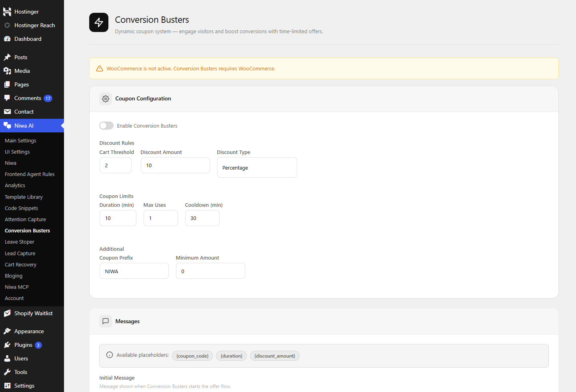Open Attention Capture page
Image resolution: width=576 pixels, height=392 pixels.
[25, 219]
